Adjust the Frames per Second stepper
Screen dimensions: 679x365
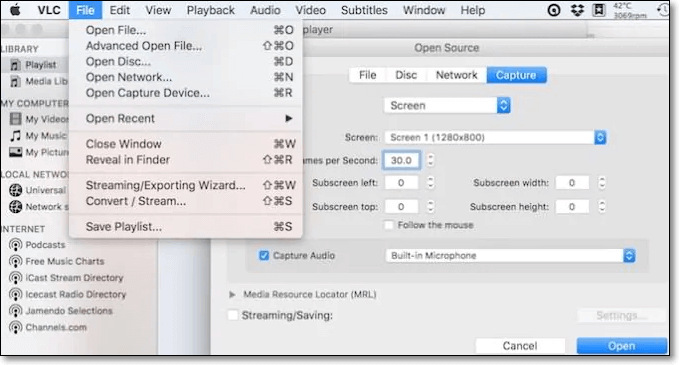[430, 160]
